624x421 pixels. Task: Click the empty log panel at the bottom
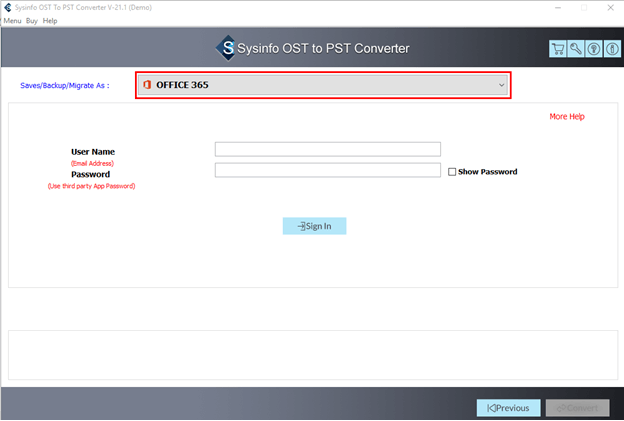(313, 355)
